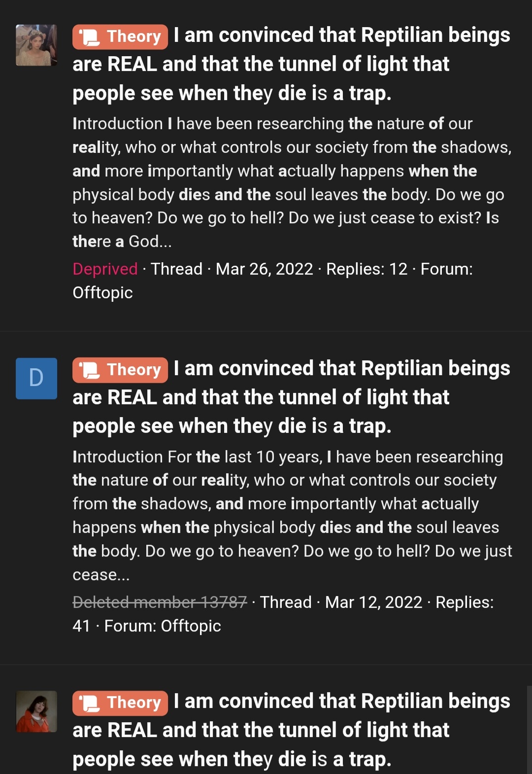The width and height of the screenshot is (532, 774).
Task: Open the red-jacket avatar on the bottom result
Action: [36, 711]
